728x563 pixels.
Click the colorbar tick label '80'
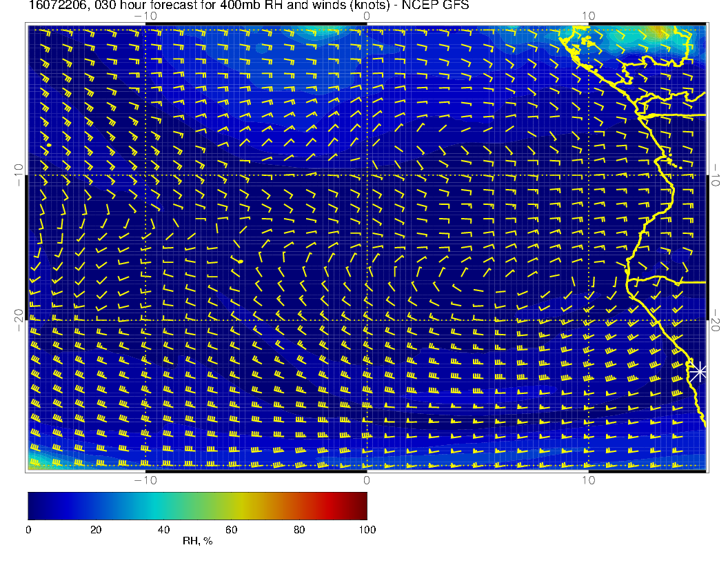click(299, 530)
